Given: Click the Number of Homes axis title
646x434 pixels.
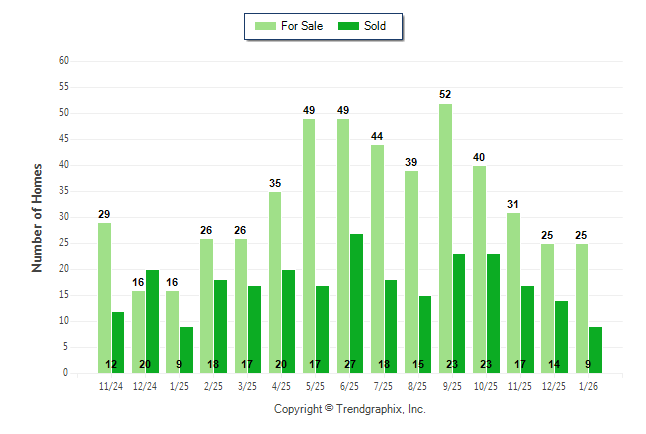Looking at the screenshot, I should coord(37,217).
